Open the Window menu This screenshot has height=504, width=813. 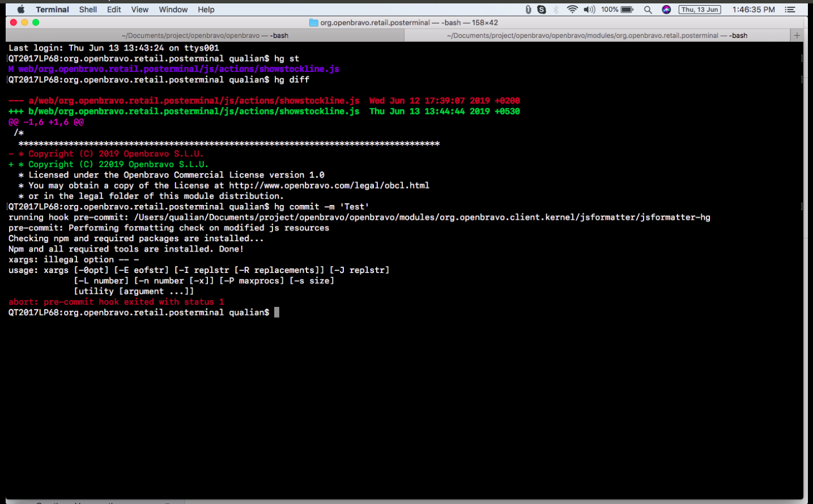173,10
